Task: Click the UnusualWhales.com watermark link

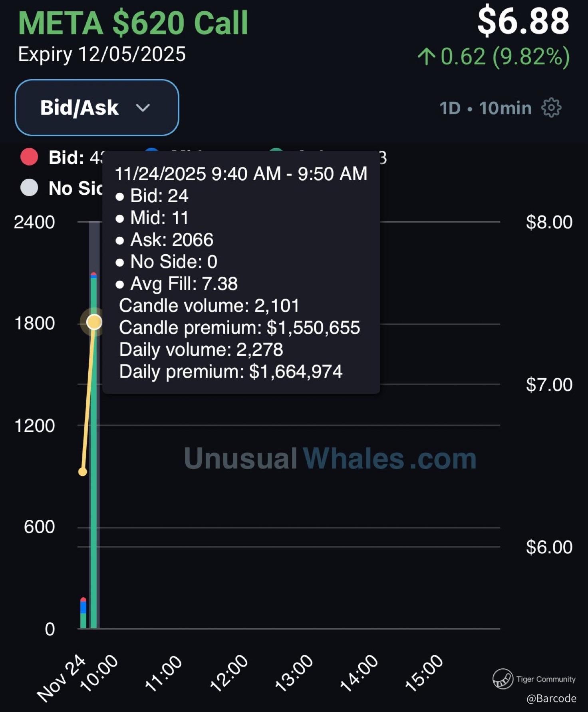Action: tap(330, 458)
